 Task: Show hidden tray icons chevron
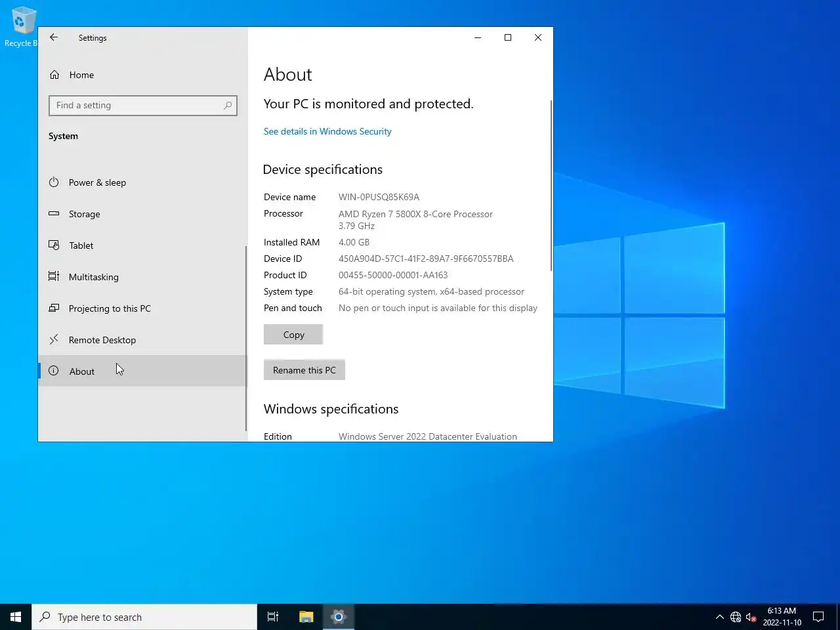pos(719,617)
